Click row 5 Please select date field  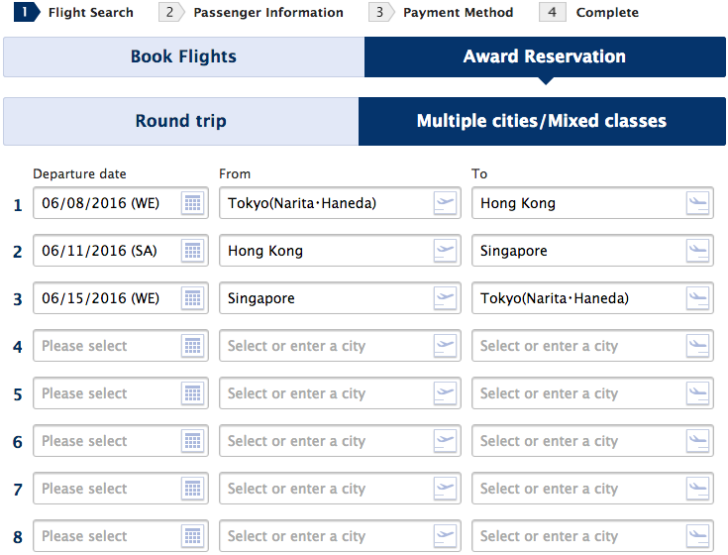point(121,393)
